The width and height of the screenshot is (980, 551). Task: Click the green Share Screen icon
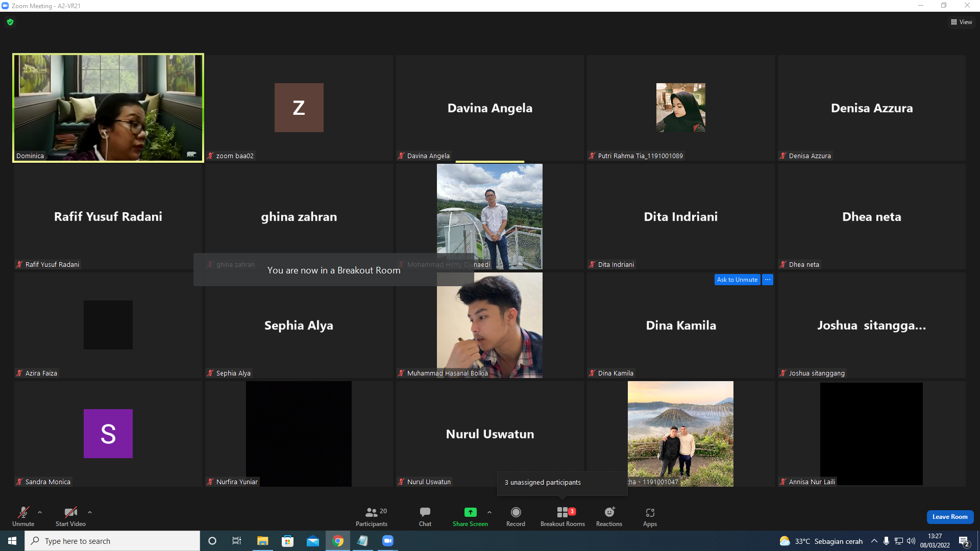point(470,512)
